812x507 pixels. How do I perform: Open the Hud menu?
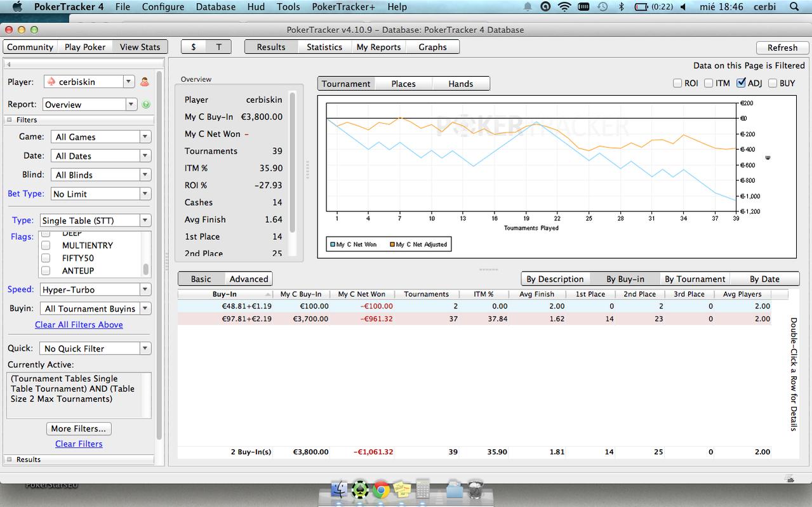(256, 7)
